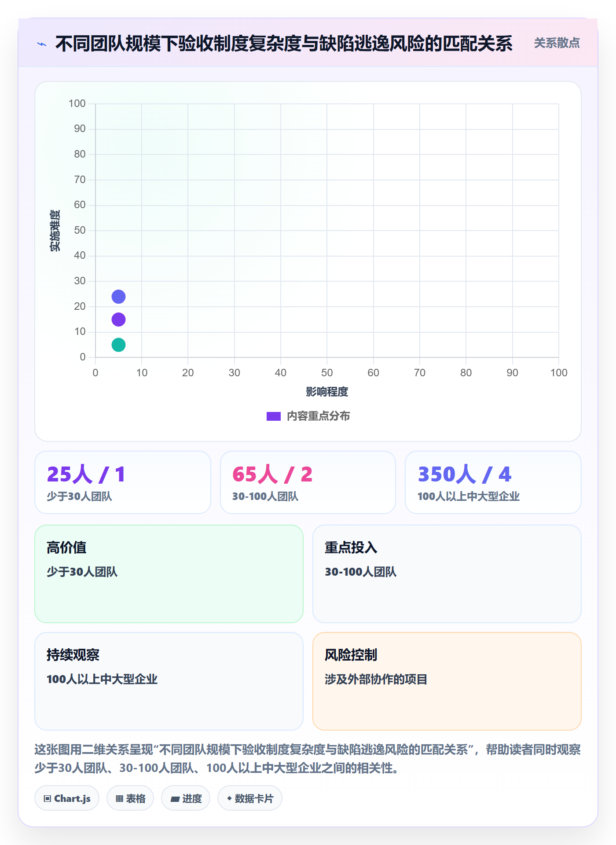The height and width of the screenshot is (845, 616).
Task: Toggle the 内容重点分布 legend swatch
Action: pos(274,416)
